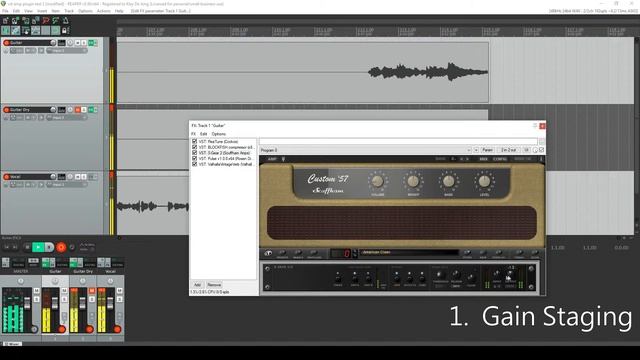
Task: Click preset number up/down stepper in S-Gear
Action: coord(355,253)
